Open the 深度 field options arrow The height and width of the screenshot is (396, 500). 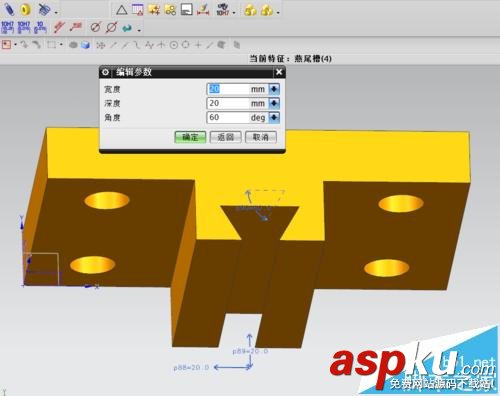(x=274, y=103)
